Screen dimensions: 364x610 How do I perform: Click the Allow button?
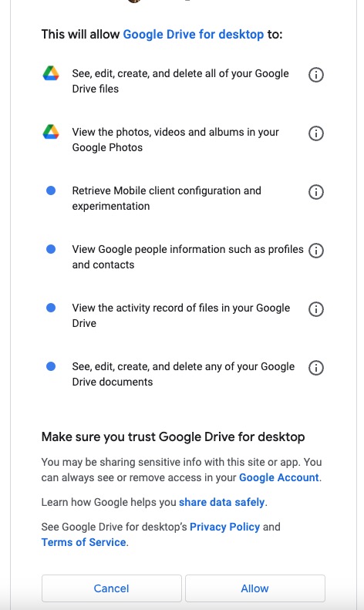(x=254, y=588)
